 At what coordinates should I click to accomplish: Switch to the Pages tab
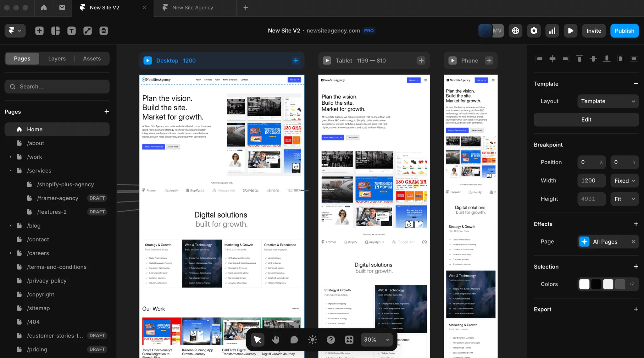point(22,58)
